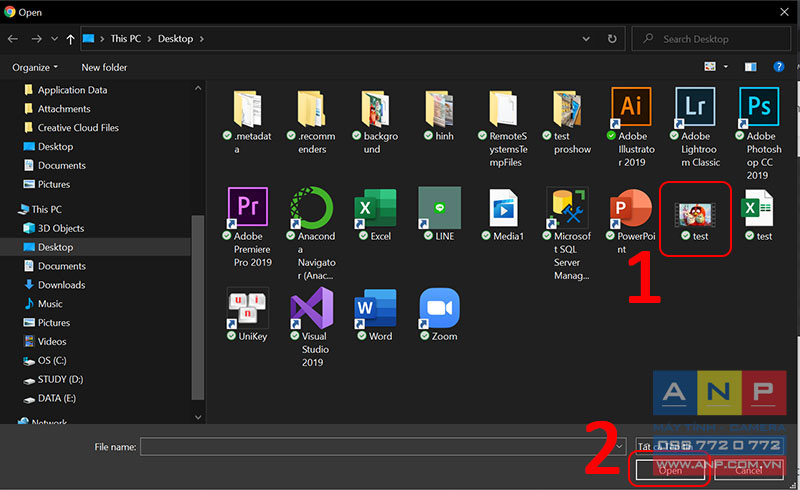The height and width of the screenshot is (490, 800).
Task: Click the chevron after Desktop in path
Action: point(202,39)
